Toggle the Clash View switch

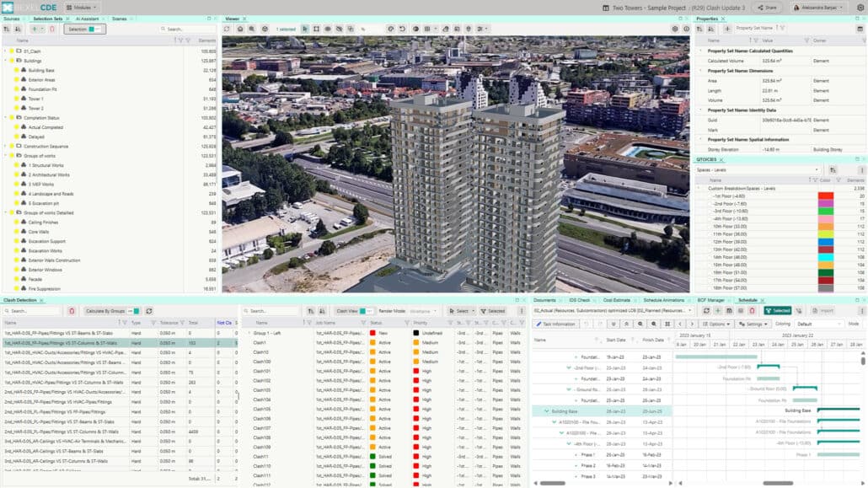[x=365, y=311]
